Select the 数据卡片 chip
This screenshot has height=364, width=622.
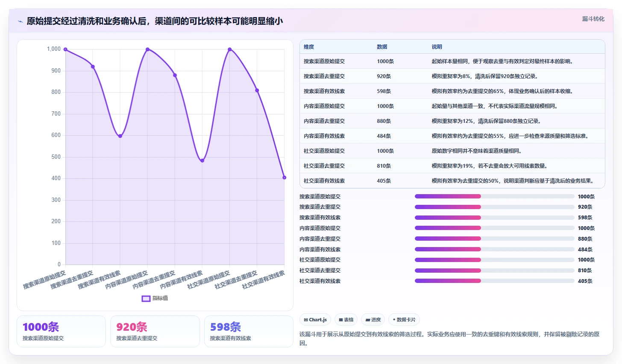click(404, 320)
